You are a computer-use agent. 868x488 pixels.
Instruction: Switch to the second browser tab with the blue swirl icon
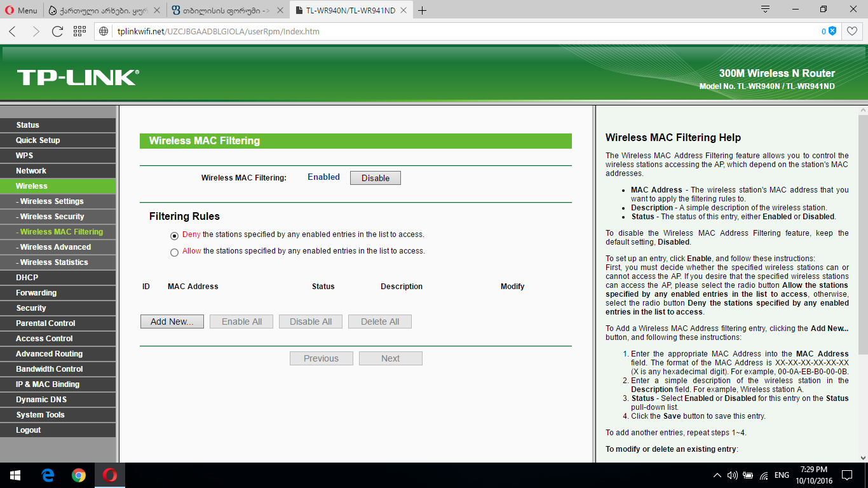pos(228,10)
